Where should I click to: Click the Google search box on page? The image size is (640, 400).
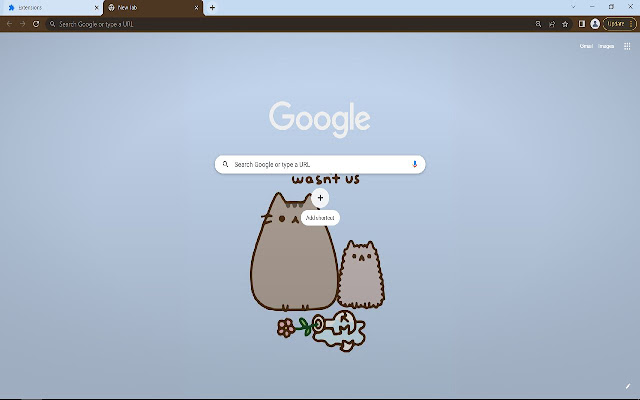coord(320,164)
